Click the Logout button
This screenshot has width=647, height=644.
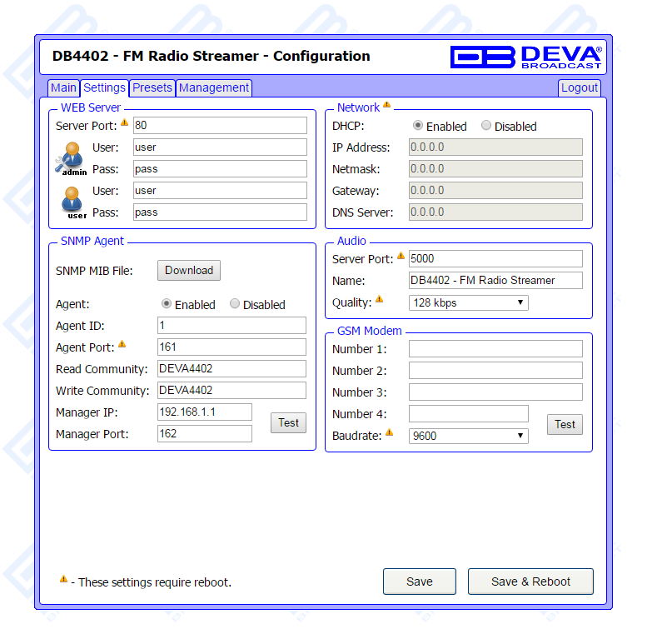[x=579, y=87]
